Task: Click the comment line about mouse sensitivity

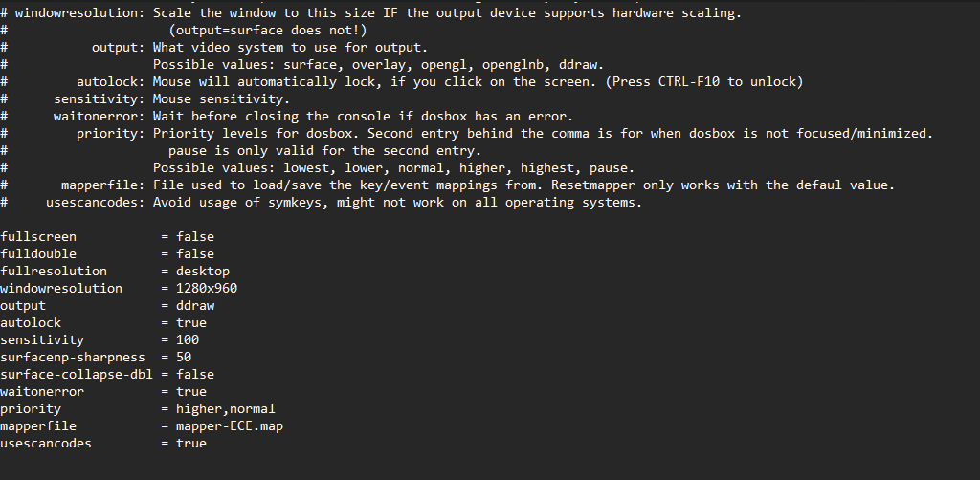Action: coord(145,99)
